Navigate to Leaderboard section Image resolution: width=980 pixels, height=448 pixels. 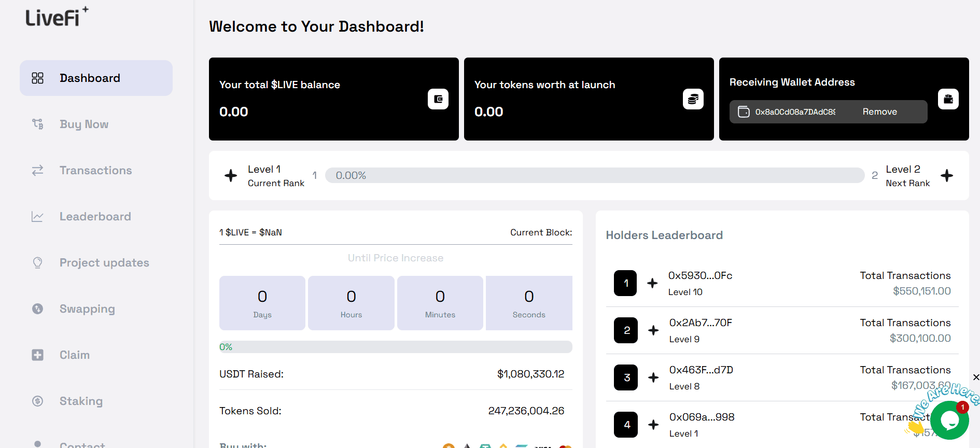[95, 217]
